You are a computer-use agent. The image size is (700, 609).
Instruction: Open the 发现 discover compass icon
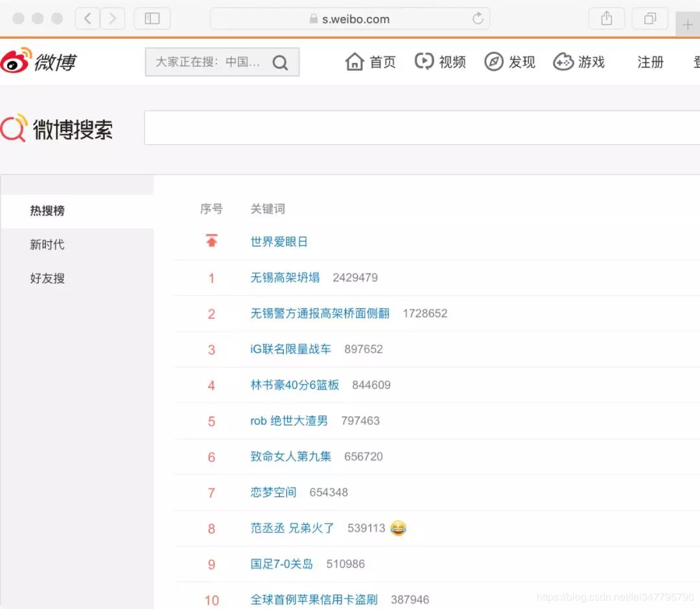(x=494, y=62)
